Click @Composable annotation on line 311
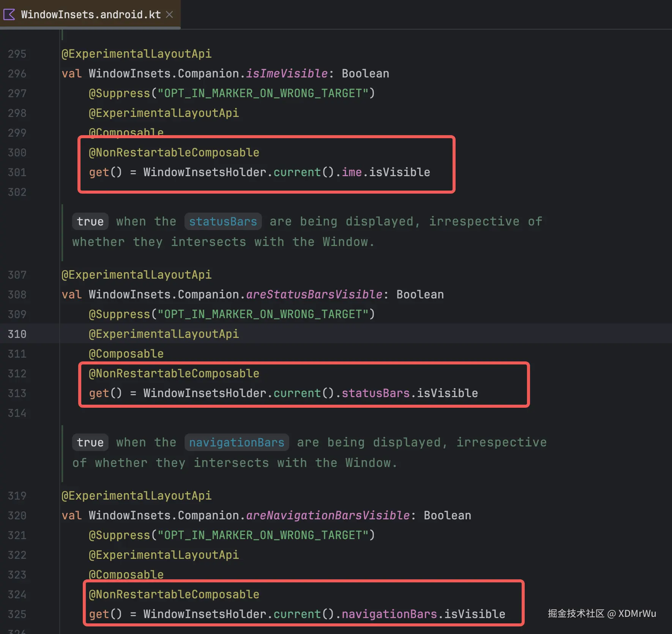The width and height of the screenshot is (672, 634). click(x=126, y=353)
